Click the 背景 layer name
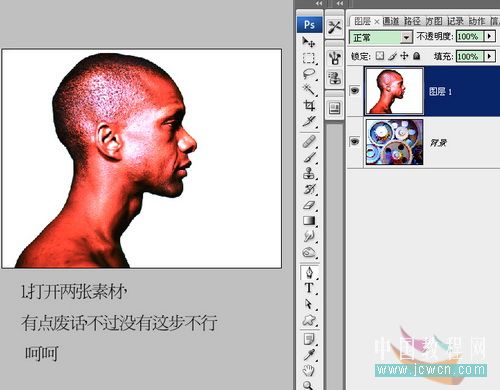The height and width of the screenshot is (390, 500). [x=438, y=143]
